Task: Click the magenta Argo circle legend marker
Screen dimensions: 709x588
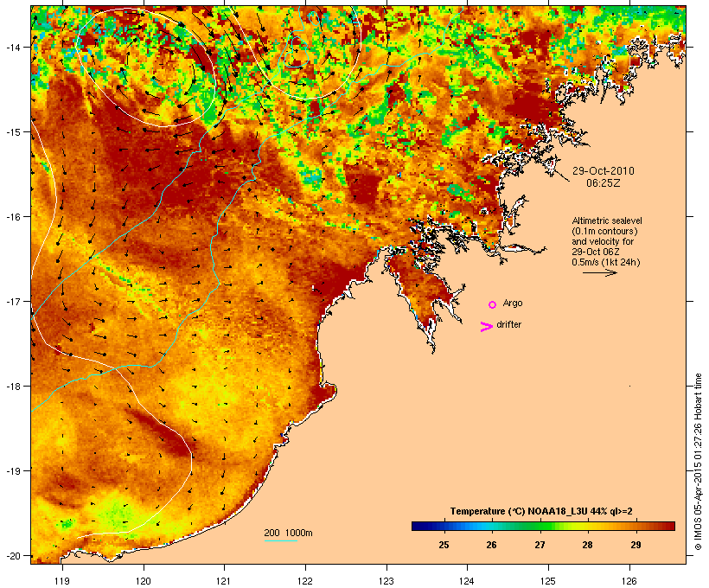Action: pyautogui.click(x=493, y=305)
